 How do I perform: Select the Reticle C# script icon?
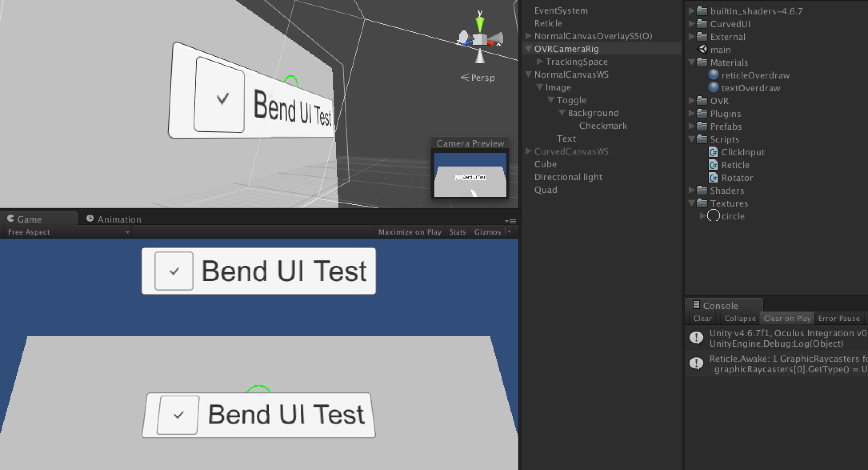click(x=713, y=165)
